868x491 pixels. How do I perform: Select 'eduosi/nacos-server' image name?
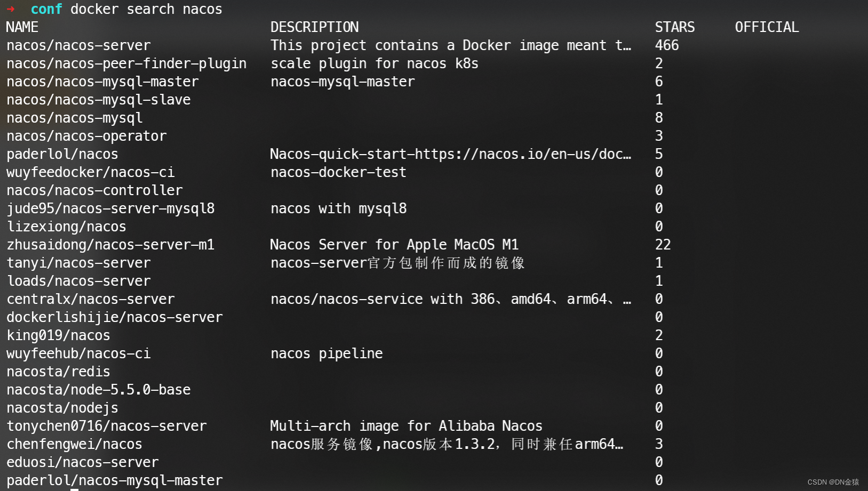tap(83, 462)
